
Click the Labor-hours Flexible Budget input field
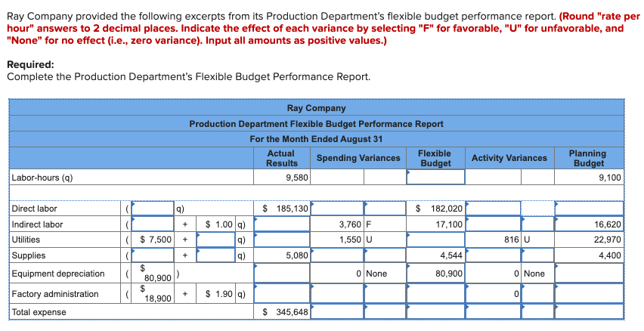[436, 177]
